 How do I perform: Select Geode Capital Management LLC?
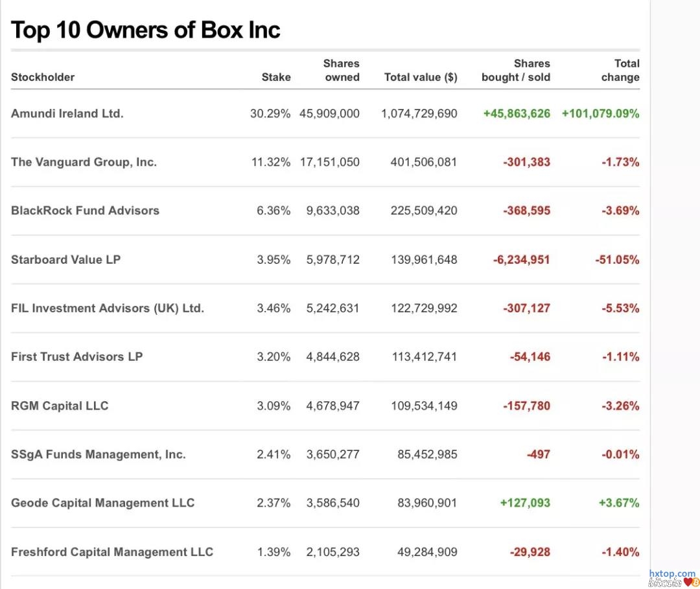[x=102, y=503]
